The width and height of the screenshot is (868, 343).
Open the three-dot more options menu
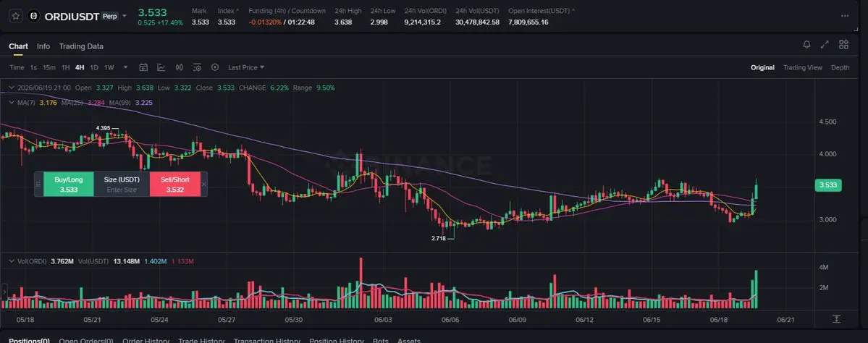[x=844, y=16]
